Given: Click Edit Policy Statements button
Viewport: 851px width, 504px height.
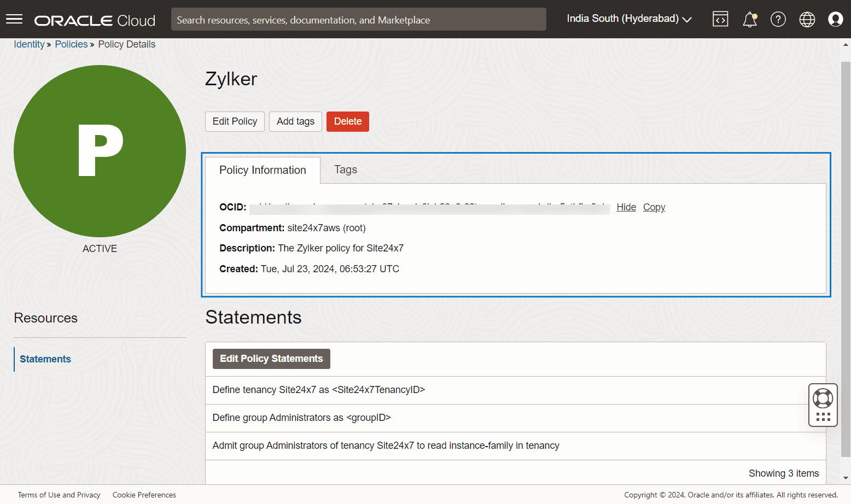Looking at the screenshot, I should [271, 359].
